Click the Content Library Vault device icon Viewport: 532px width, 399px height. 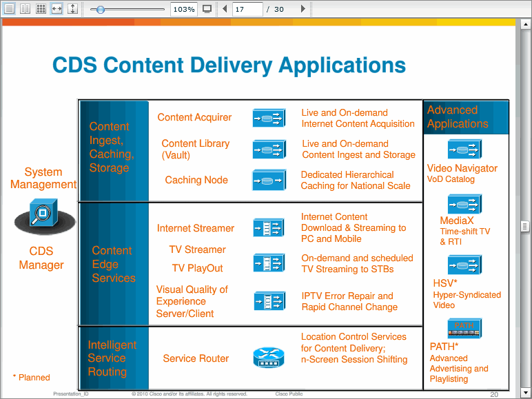click(269, 149)
